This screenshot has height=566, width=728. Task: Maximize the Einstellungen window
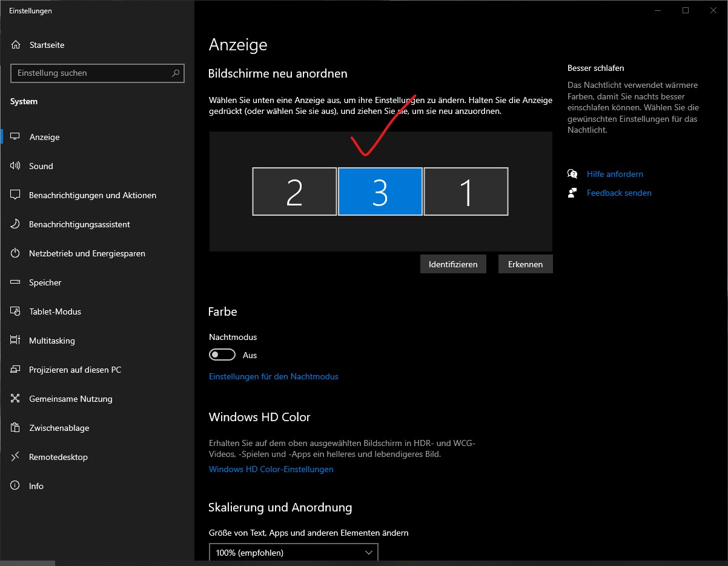click(x=686, y=10)
